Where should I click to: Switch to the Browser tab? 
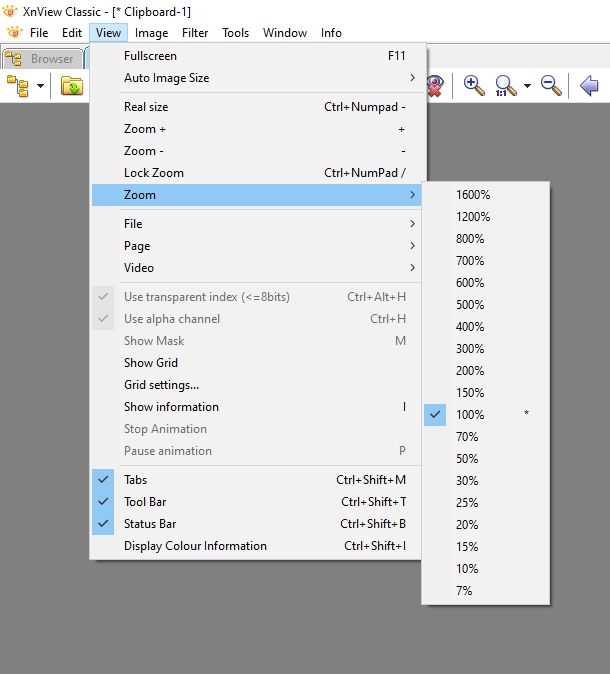click(42, 58)
